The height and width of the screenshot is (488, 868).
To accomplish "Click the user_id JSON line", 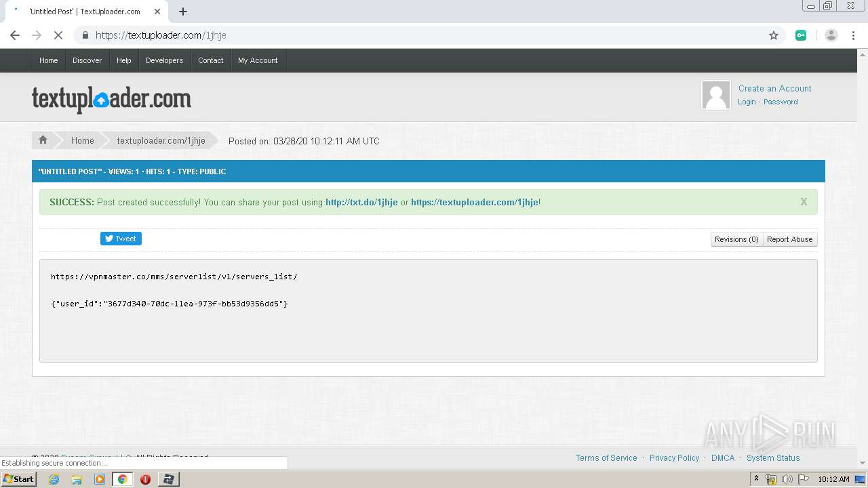I will coord(170,304).
